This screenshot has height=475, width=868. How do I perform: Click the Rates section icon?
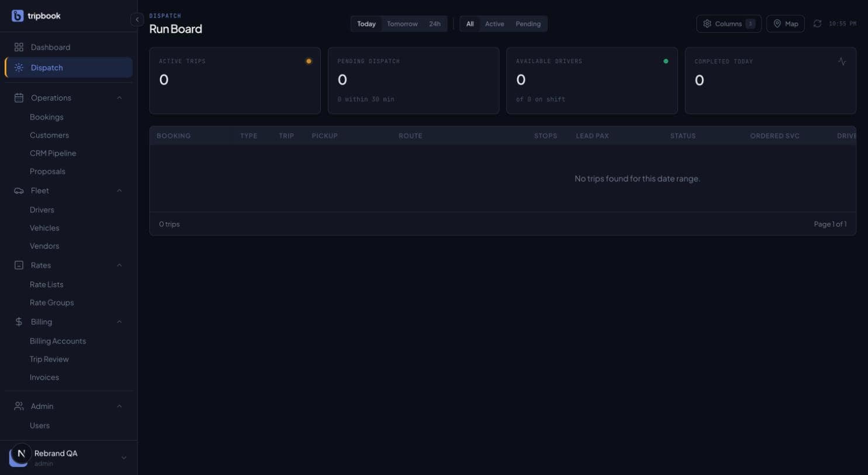tap(19, 265)
